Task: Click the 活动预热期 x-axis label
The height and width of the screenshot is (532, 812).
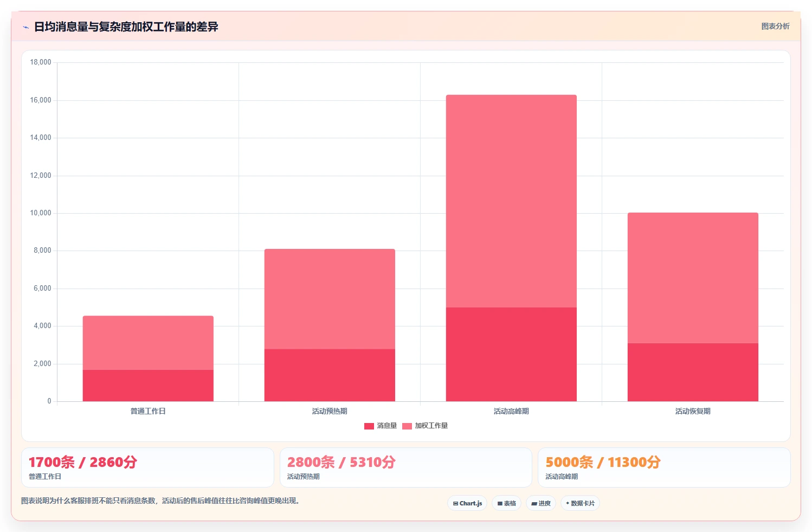Action: (330, 411)
